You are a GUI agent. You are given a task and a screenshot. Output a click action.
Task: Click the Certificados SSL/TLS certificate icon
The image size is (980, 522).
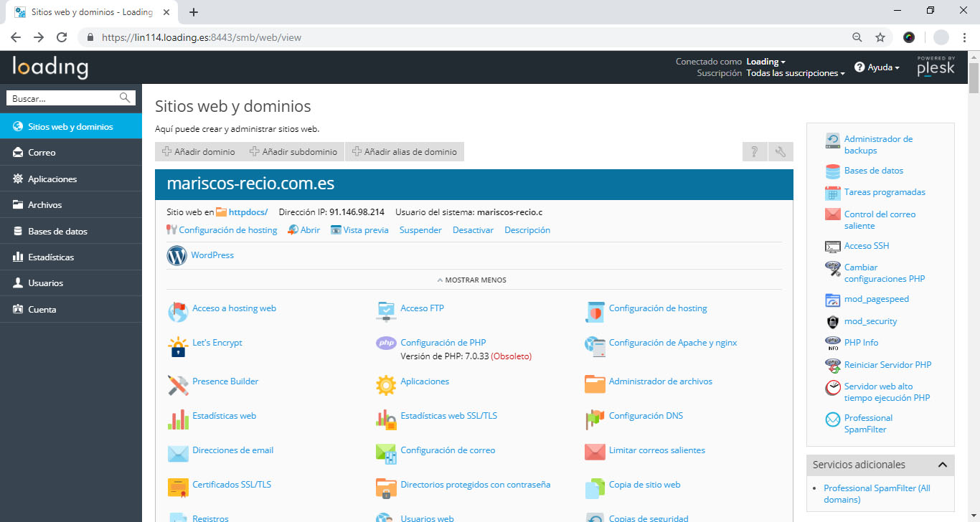(x=177, y=488)
